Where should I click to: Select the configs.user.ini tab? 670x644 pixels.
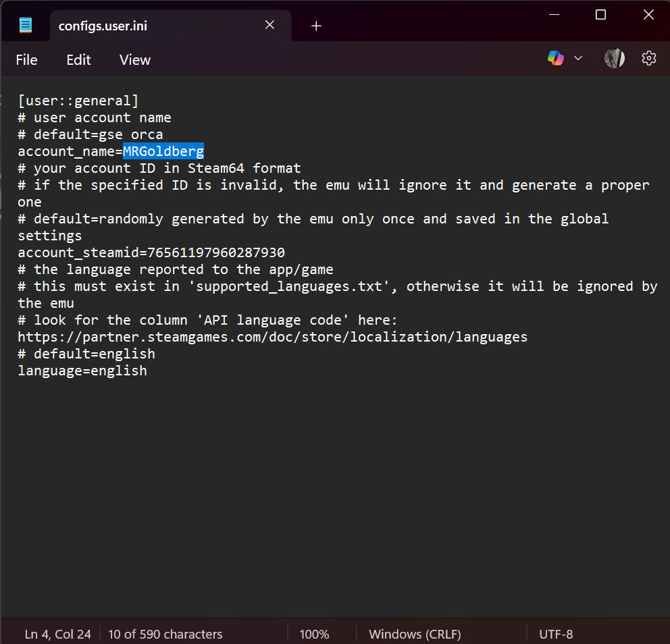tap(170, 26)
